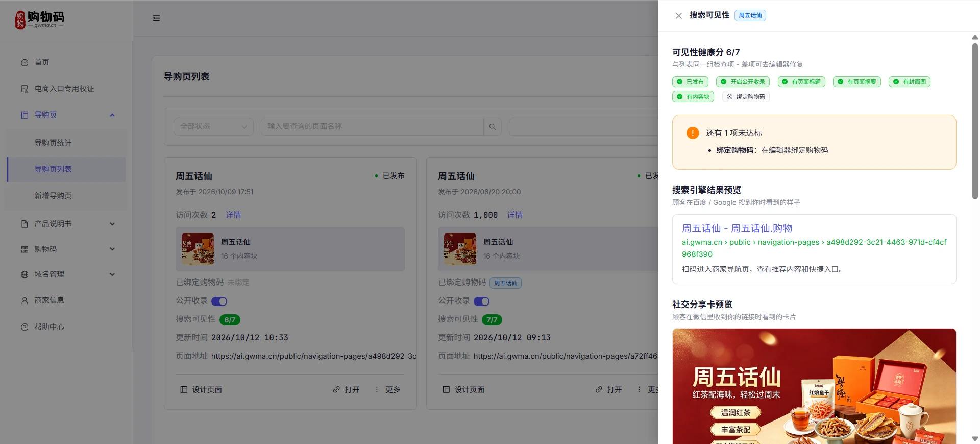Image resolution: width=980 pixels, height=444 pixels.
Task: Click the drawer's vertical scrollbar thumb
Action: (975, 121)
